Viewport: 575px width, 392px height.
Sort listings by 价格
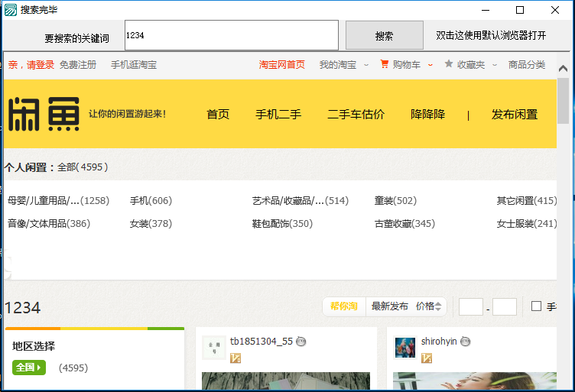(428, 306)
